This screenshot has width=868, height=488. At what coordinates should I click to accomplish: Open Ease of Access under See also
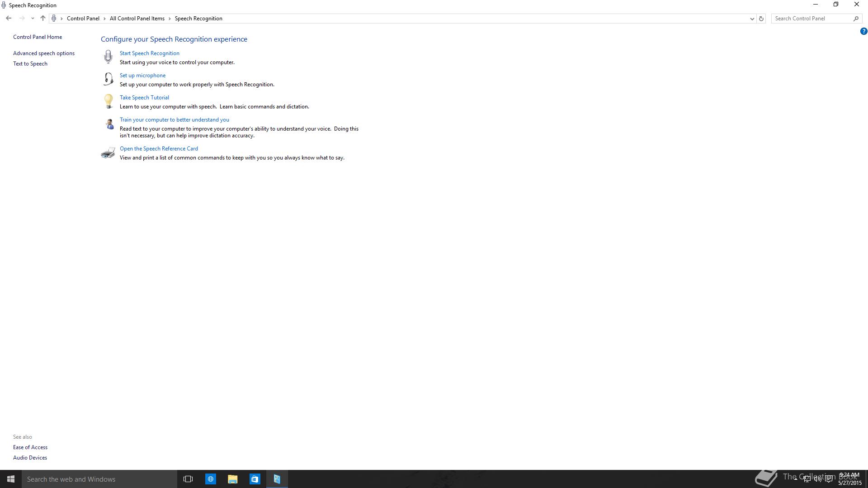(x=30, y=447)
